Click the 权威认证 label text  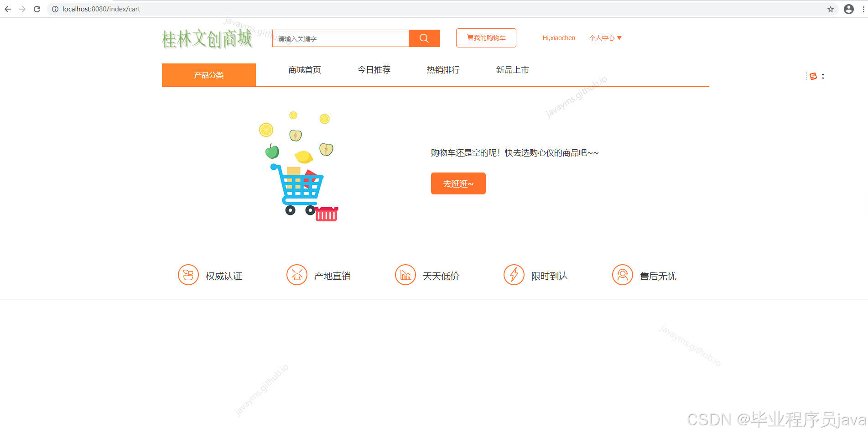click(224, 276)
